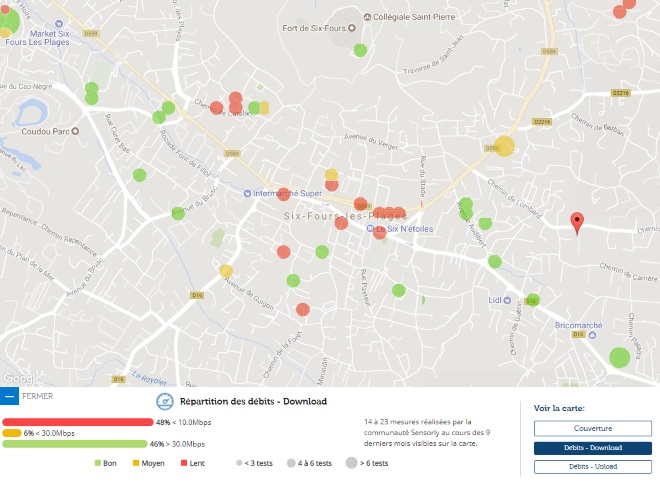Screen dimensions: 660x488
Task: Click the speedometer icon beside Répartition des débits
Action: coord(165,401)
